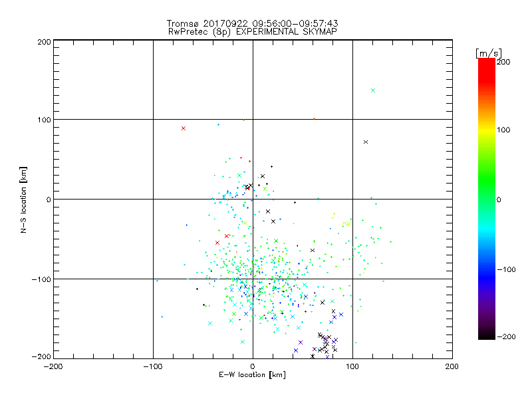This screenshot has width=532, height=399.
Task: Click the colorbar's '-100' label
Action: 506,270
